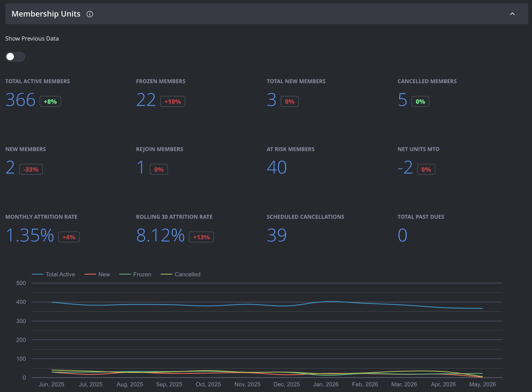Click the +10% Frozen Members badge

point(173,101)
